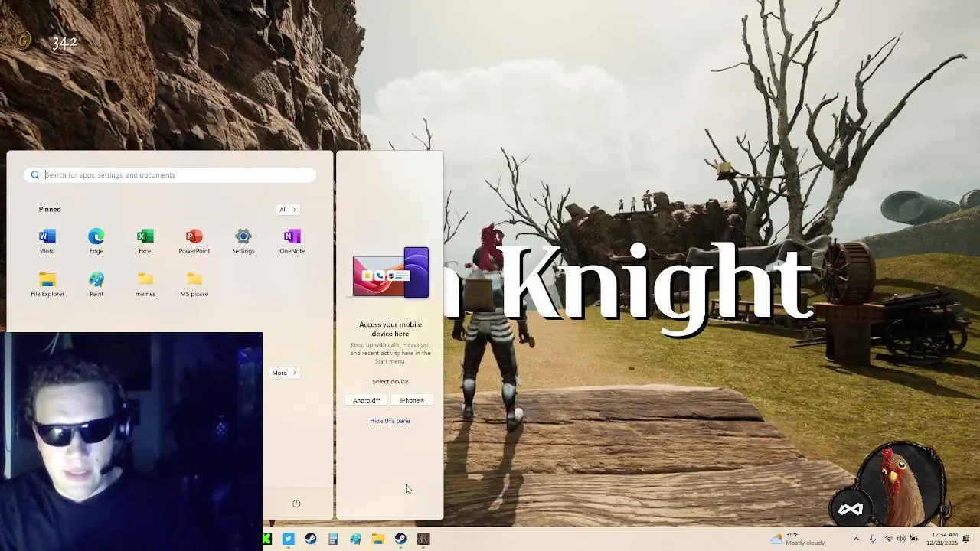Image resolution: width=980 pixels, height=551 pixels.
Task: Click the battery tray icon
Action: point(913,539)
